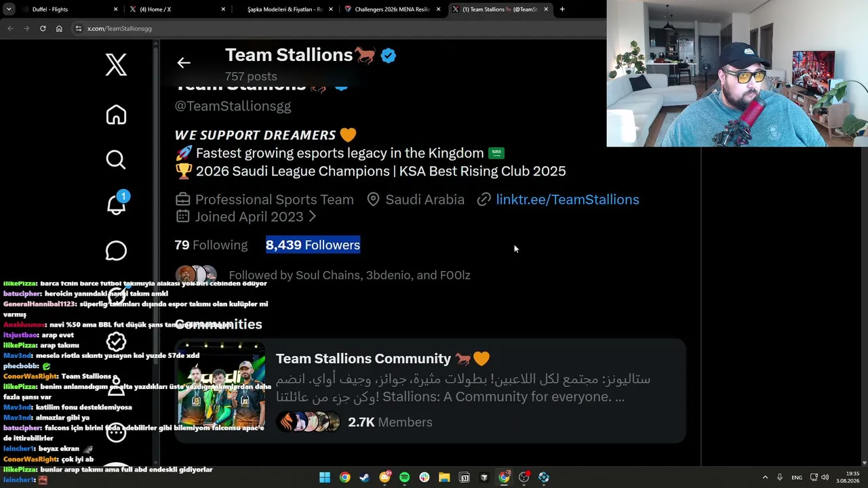
Task: Go back using the profile back arrow
Action: pos(184,63)
